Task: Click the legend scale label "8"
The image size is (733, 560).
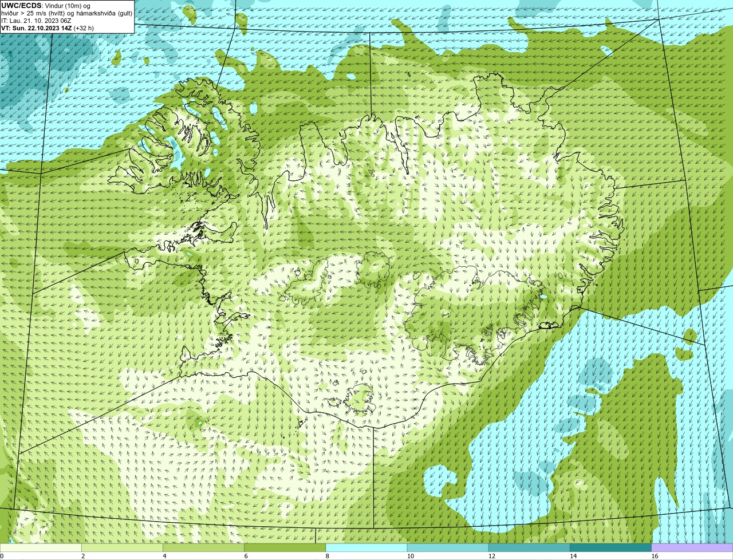Action: [328, 556]
